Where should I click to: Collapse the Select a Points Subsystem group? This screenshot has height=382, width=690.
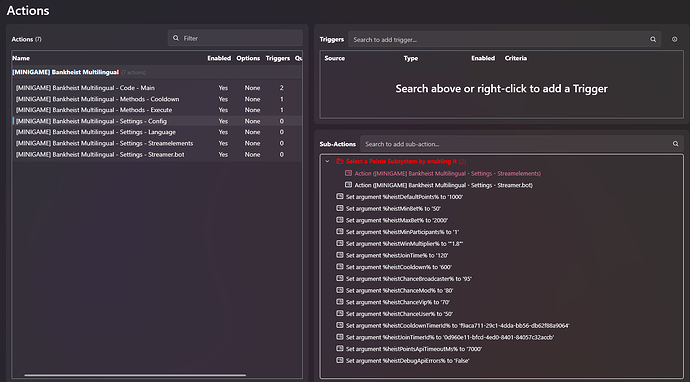click(x=327, y=162)
